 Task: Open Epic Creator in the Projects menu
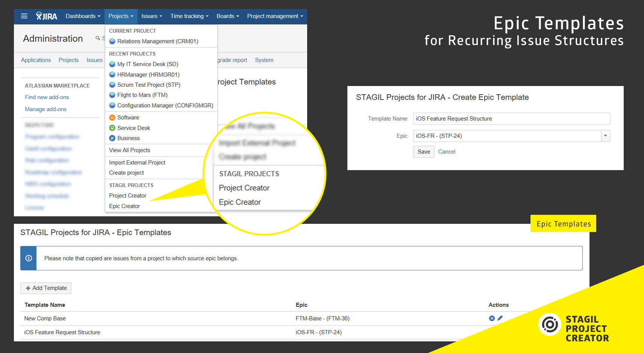click(x=124, y=206)
